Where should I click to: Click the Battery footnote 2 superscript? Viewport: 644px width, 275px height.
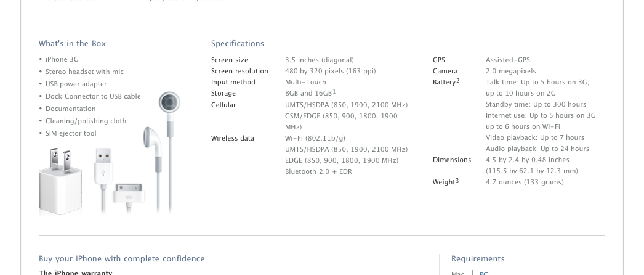[x=457, y=81]
